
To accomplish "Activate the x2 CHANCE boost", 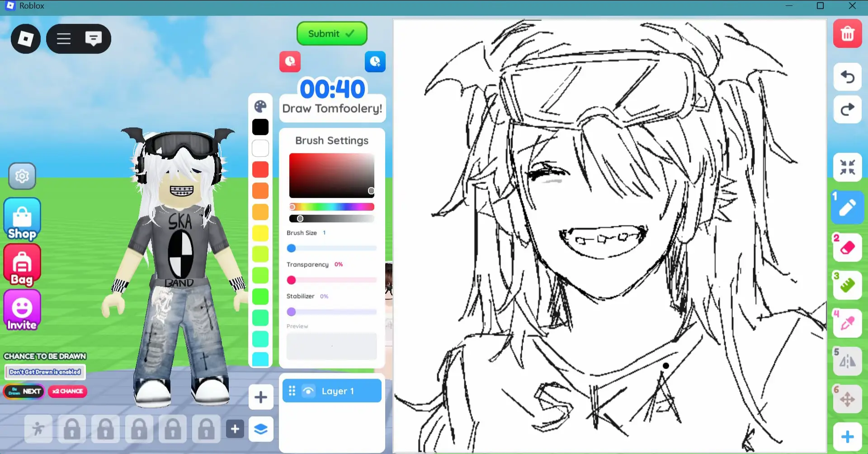I will (67, 392).
